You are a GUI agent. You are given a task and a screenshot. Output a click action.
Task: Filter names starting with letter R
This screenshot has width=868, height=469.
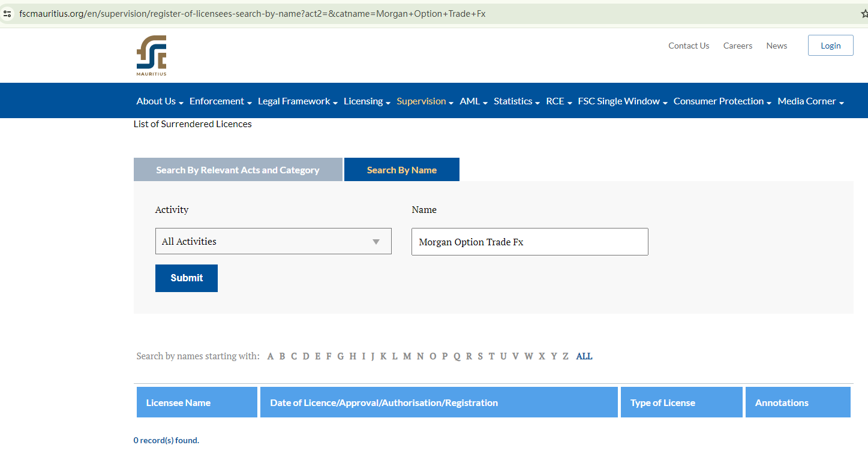(469, 356)
